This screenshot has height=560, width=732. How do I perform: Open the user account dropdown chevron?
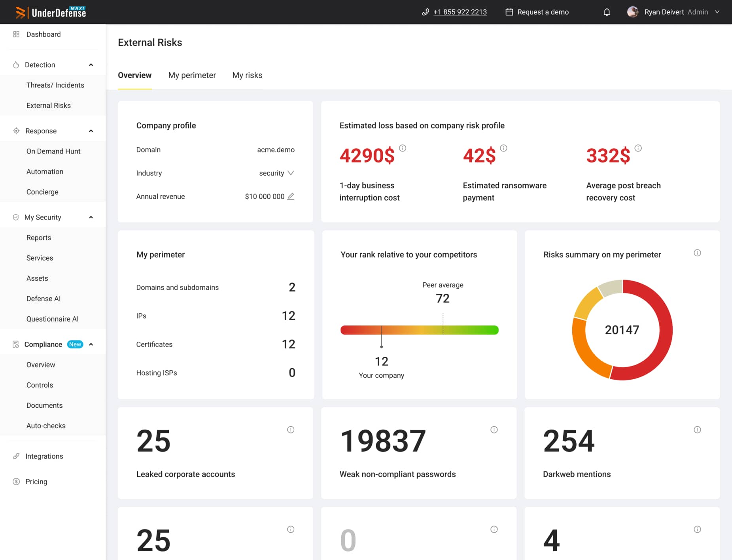[717, 12]
